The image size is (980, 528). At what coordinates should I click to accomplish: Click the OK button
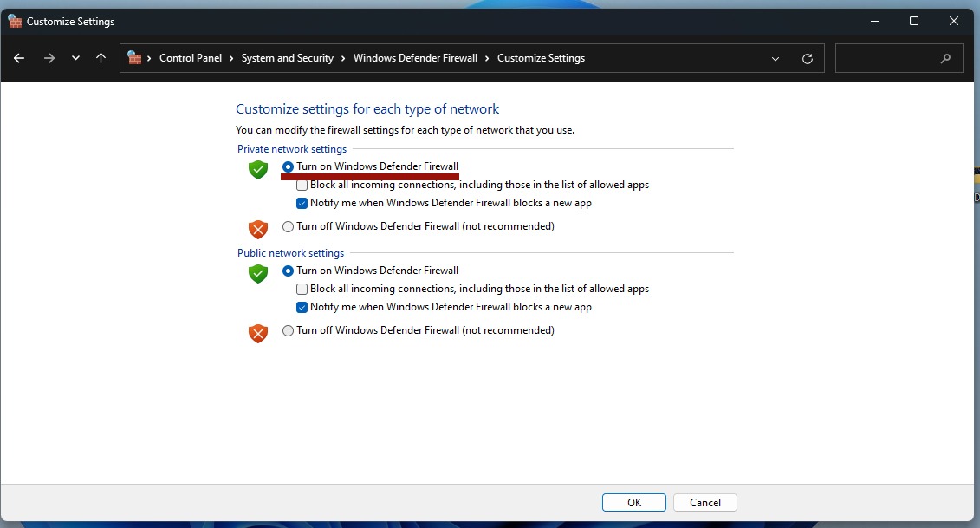[x=633, y=502]
